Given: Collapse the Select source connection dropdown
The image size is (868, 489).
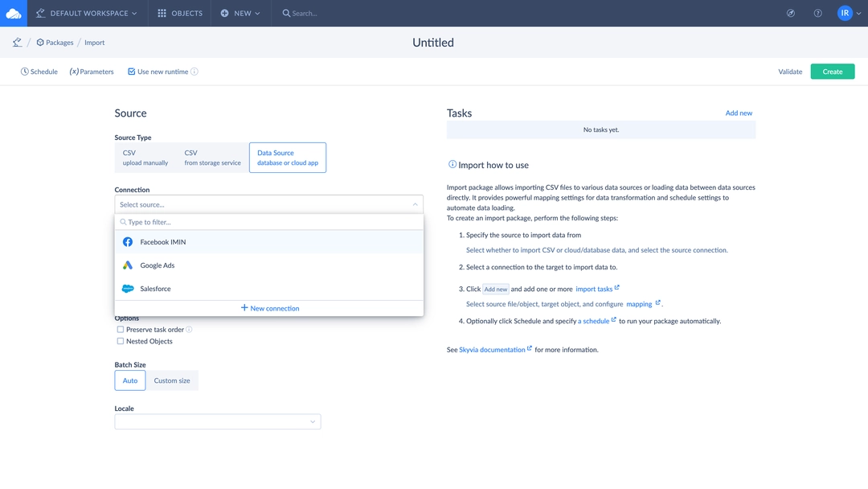Looking at the screenshot, I should tap(269, 204).
